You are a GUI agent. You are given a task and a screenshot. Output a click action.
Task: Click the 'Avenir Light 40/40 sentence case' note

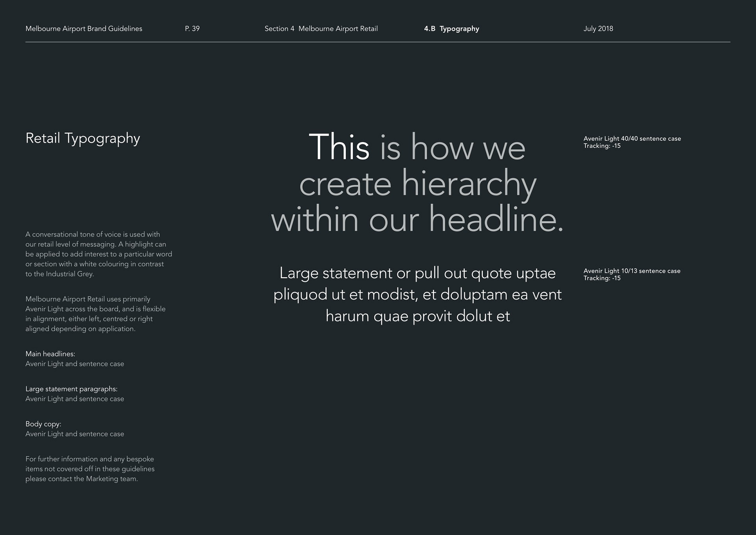click(632, 139)
